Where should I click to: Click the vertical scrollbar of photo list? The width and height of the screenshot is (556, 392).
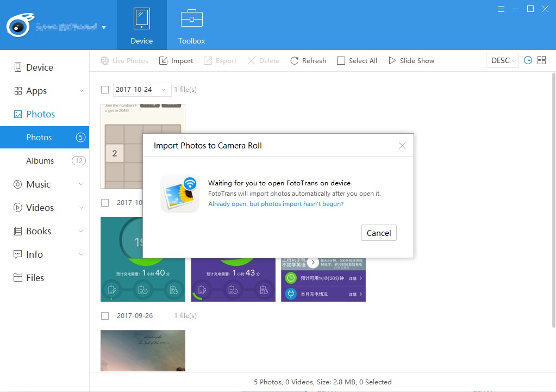[x=553, y=200]
